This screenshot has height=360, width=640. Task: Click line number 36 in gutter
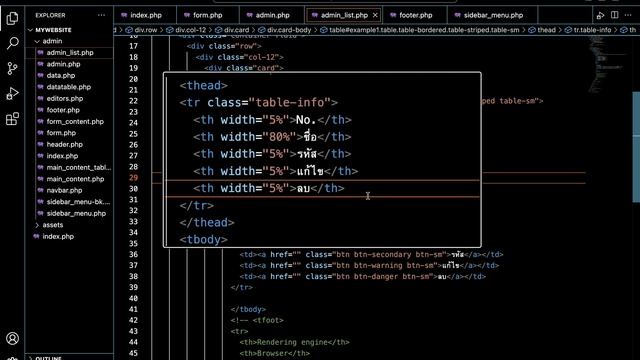[133, 254]
